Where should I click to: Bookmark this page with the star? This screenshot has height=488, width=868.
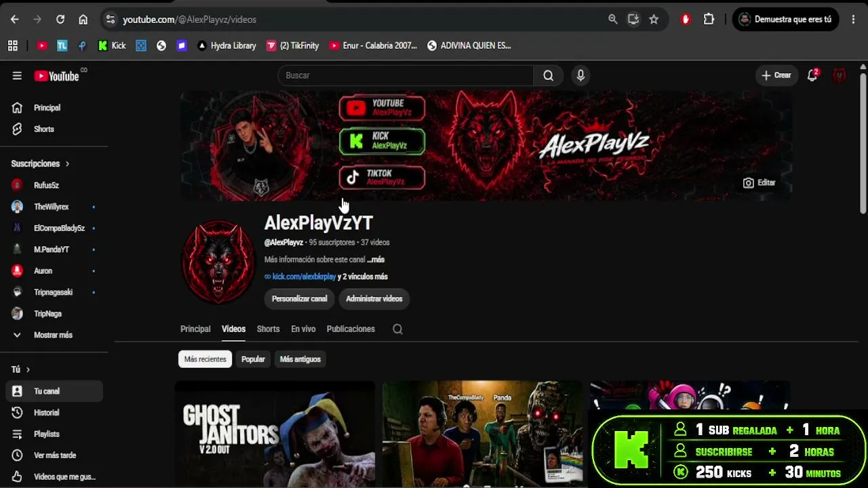[x=654, y=20]
